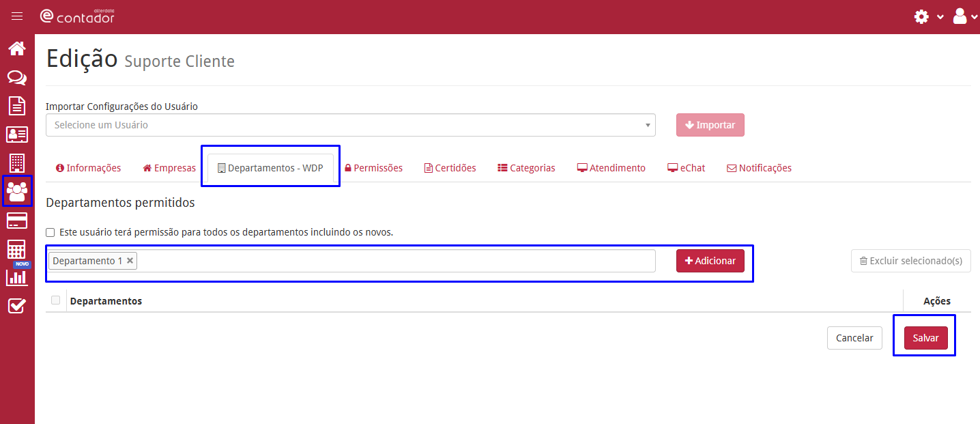Open the user profile icon in header
This screenshot has width=980, height=424.
[x=960, y=16]
